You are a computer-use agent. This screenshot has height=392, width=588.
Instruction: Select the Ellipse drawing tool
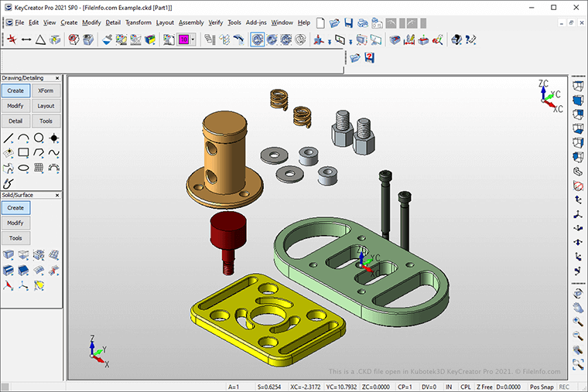click(24, 168)
